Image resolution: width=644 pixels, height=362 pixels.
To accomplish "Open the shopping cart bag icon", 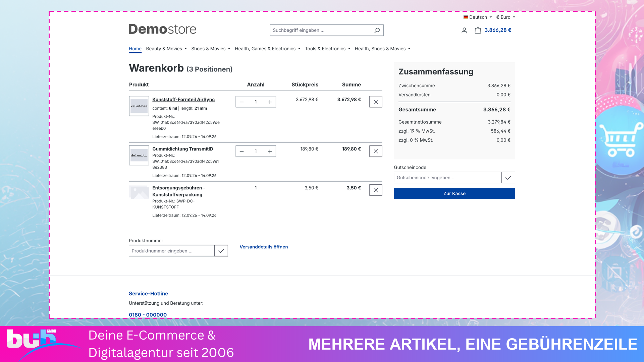I will 478,31.
